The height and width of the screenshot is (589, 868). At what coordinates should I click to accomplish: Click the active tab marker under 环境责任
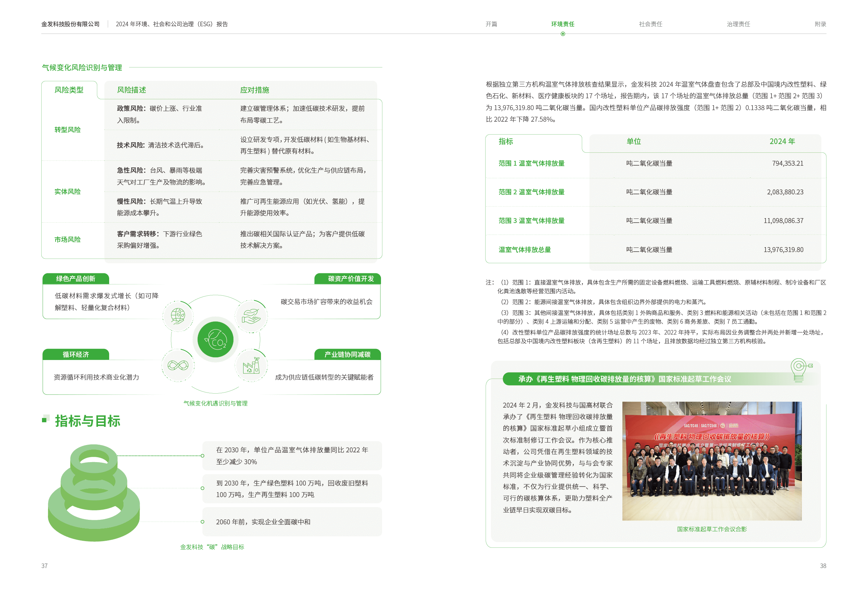tap(563, 34)
